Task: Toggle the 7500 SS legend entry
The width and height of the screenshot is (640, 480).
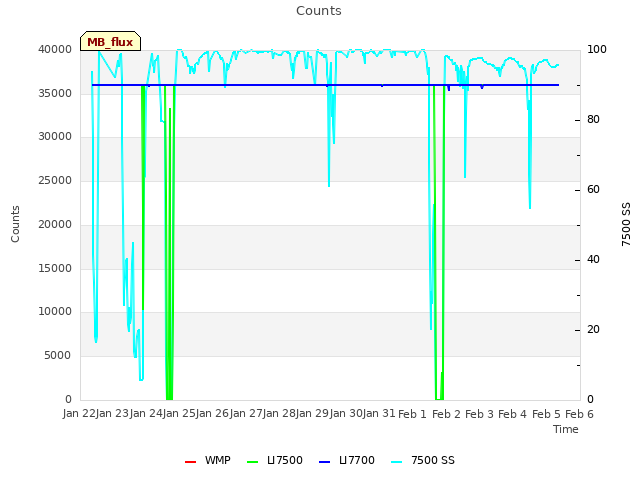Action: (422, 460)
